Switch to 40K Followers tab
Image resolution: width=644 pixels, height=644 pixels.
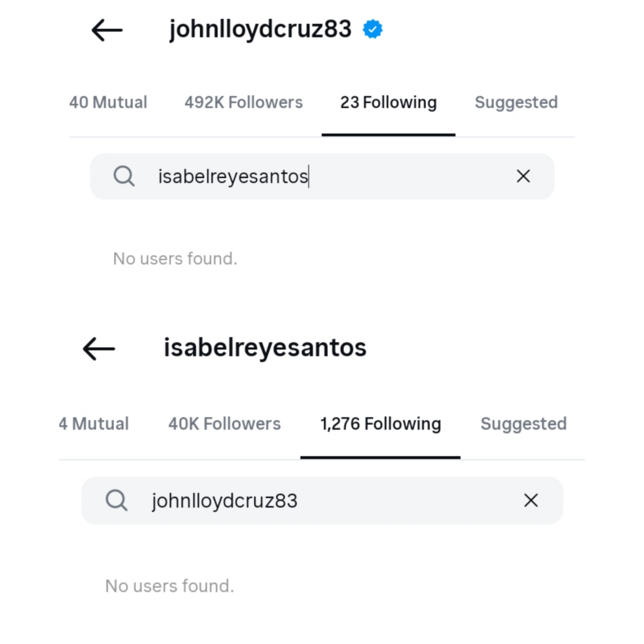coord(225,424)
